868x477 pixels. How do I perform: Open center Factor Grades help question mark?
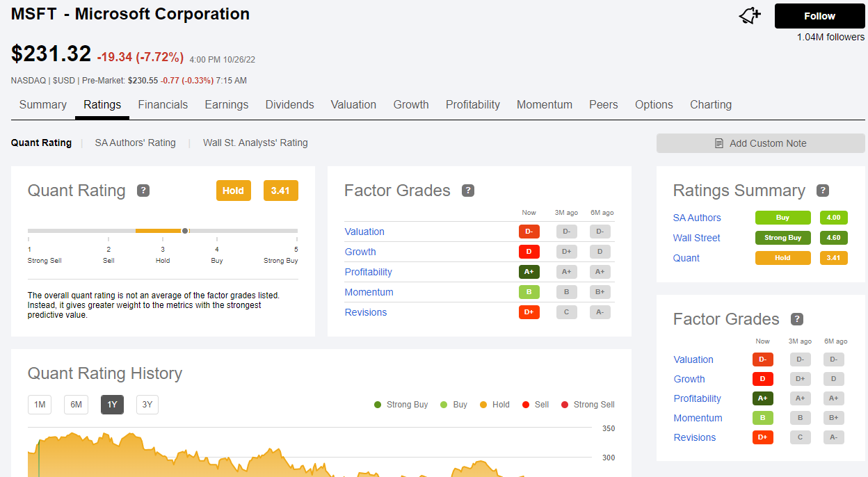(x=468, y=191)
